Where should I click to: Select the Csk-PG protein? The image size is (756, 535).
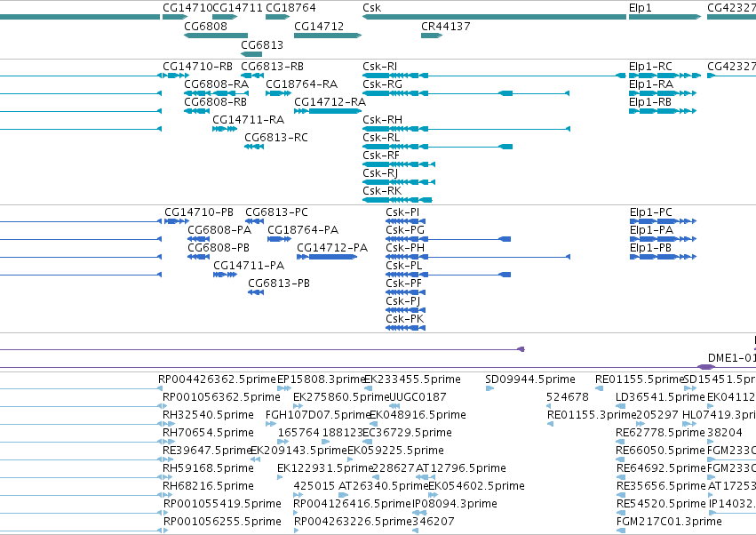pos(448,239)
